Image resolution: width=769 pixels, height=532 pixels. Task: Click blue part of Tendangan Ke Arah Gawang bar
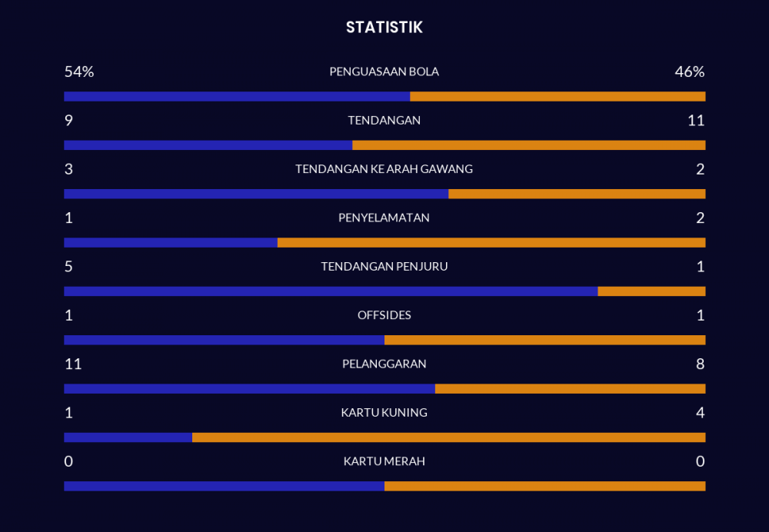click(256, 194)
